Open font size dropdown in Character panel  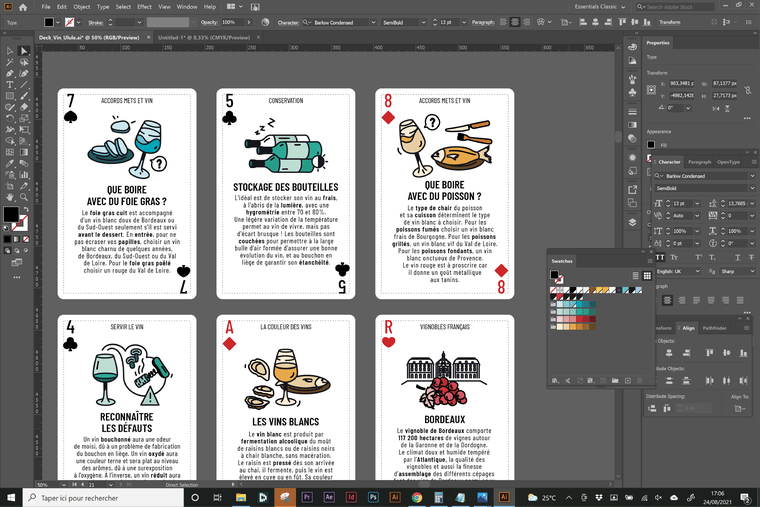coord(697,204)
